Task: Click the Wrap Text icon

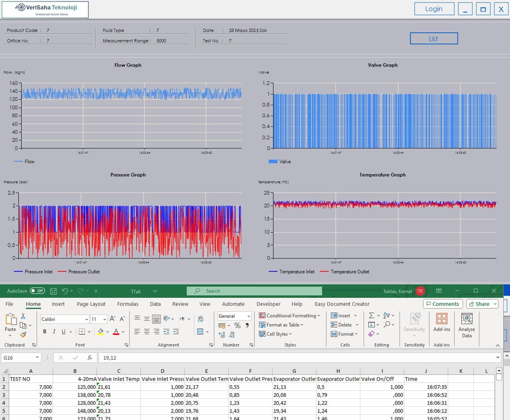Action: tap(201, 319)
